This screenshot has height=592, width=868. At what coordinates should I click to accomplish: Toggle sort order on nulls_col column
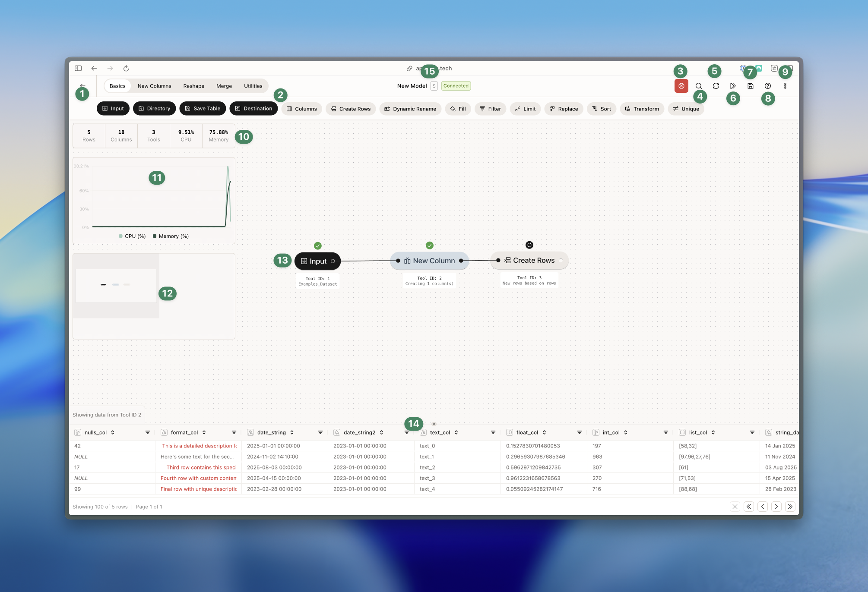(113, 432)
